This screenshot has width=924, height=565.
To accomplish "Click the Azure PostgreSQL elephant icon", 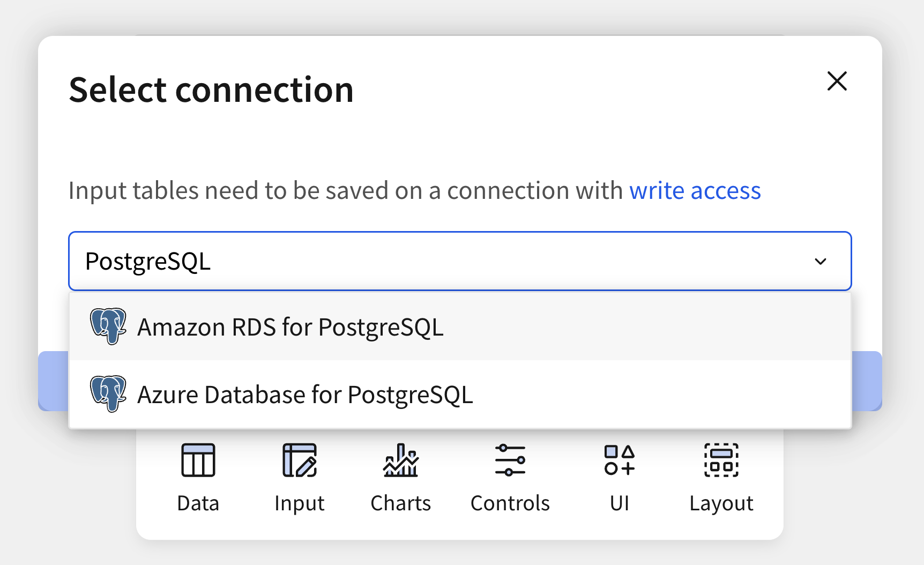I will click(108, 394).
